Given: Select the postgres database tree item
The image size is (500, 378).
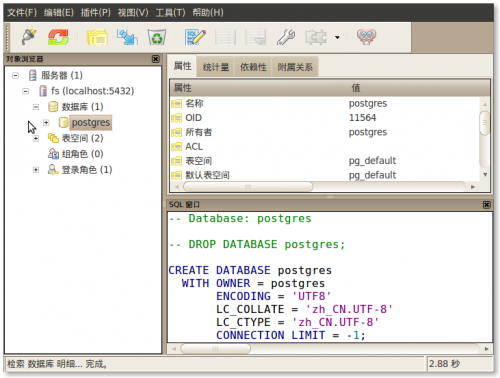Looking at the screenshot, I should (91, 123).
